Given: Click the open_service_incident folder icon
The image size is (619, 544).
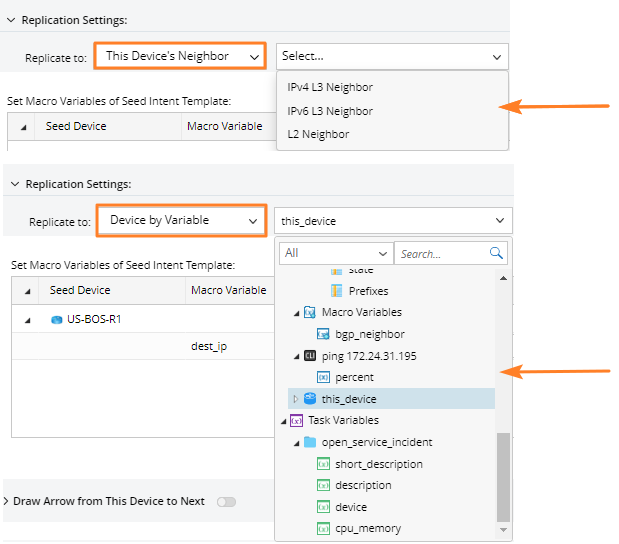Looking at the screenshot, I should pos(309,442).
